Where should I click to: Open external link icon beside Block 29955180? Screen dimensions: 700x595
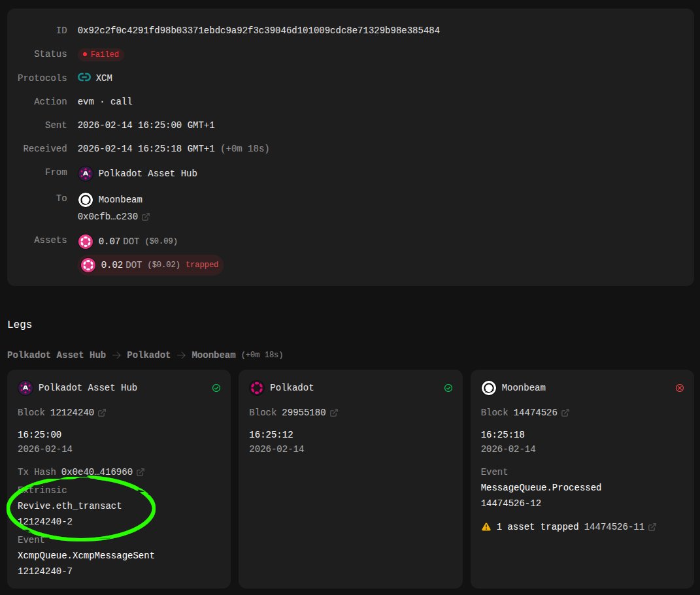tap(333, 413)
